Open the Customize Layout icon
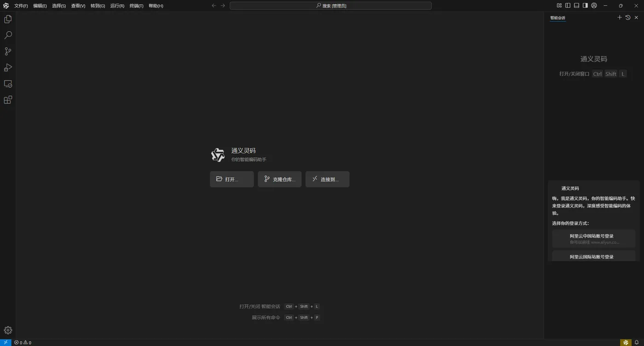Viewport: 644px width, 346px height. coord(559,6)
